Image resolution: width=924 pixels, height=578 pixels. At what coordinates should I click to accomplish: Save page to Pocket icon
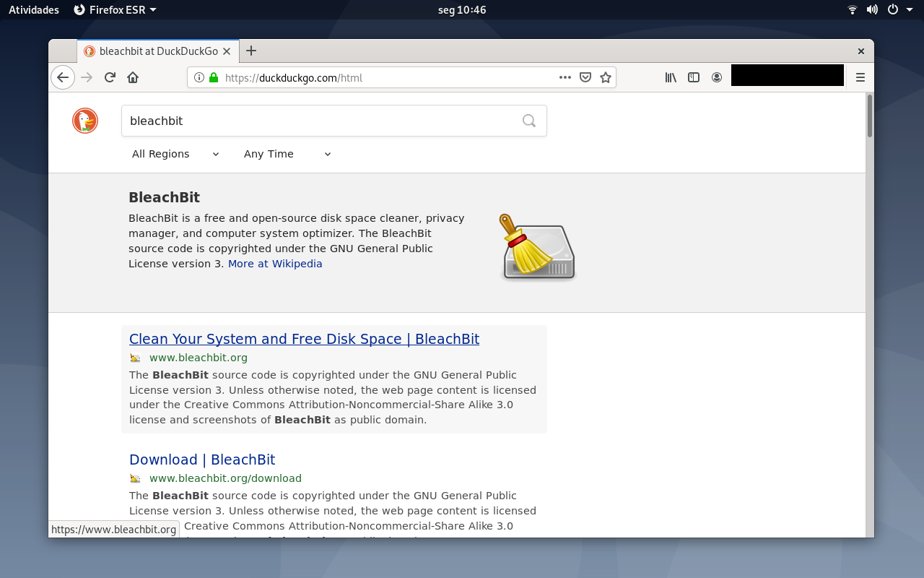(585, 77)
